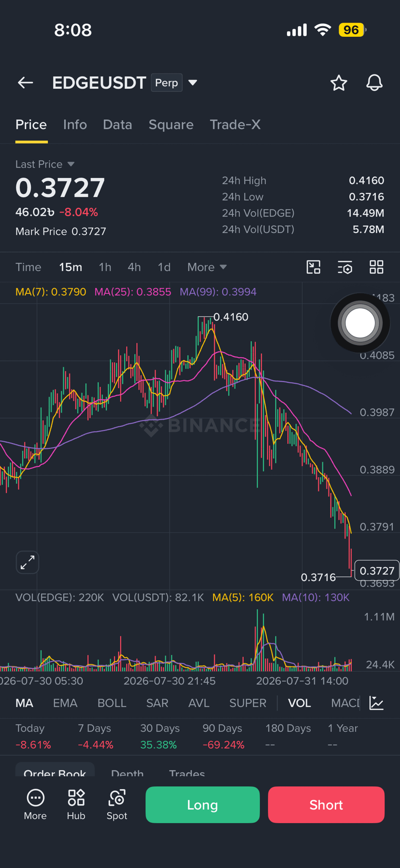This screenshot has height=868, width=400.
Task: Open the Trade-X tab
Action: 235,125
